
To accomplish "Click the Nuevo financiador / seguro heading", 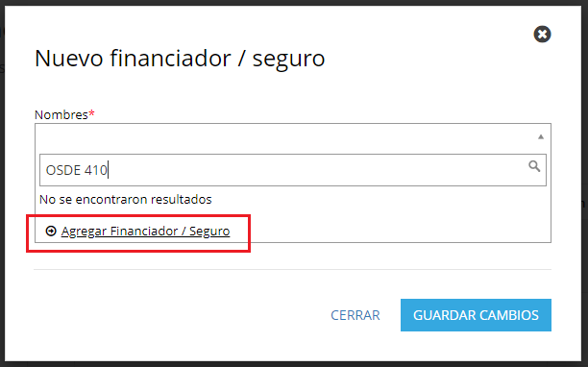I will point(180,59).
